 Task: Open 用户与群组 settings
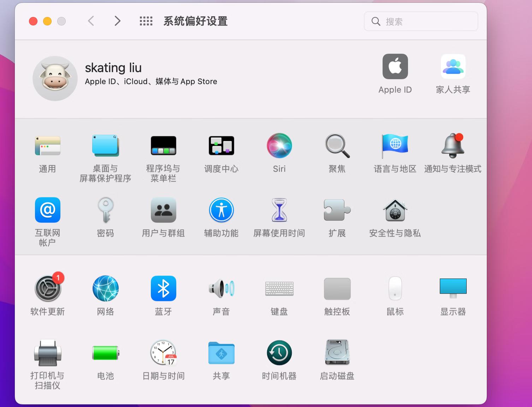pyautogui.click(x=163, y=210)
